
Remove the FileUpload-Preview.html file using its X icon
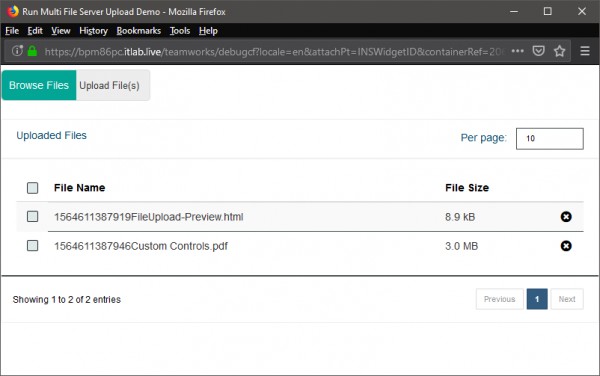tap(566, 217)
